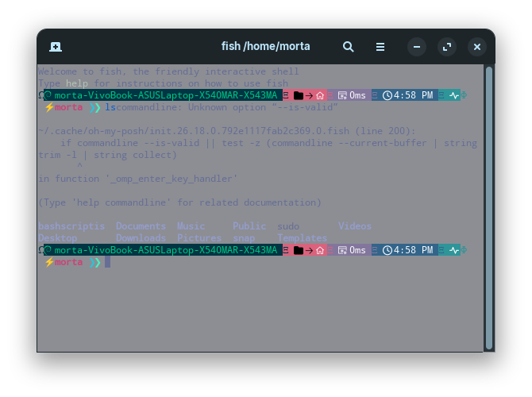Minimize the fish terminal window

point(417,47)
